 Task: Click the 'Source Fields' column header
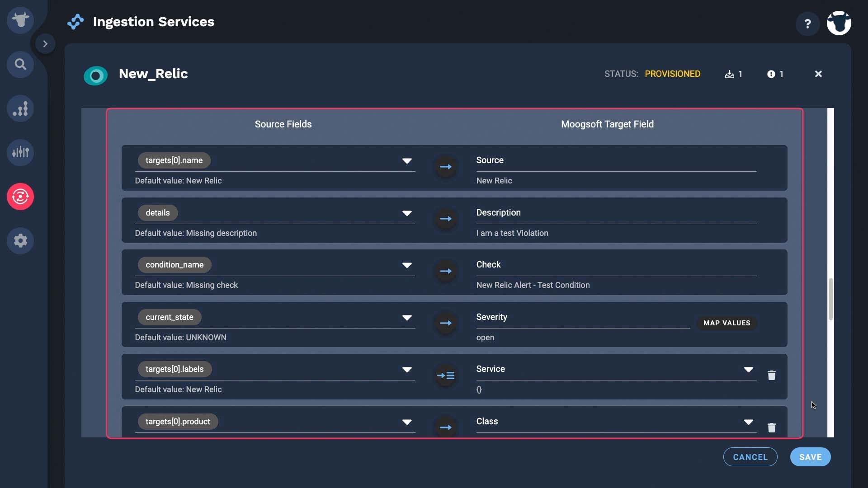coord(283,124)
